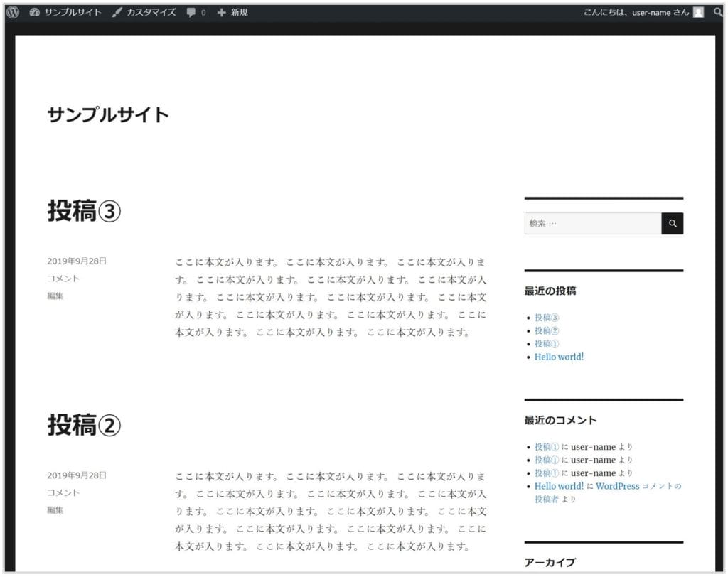
Task: Open the 投稿② post heading
Action: pos(84,425)
